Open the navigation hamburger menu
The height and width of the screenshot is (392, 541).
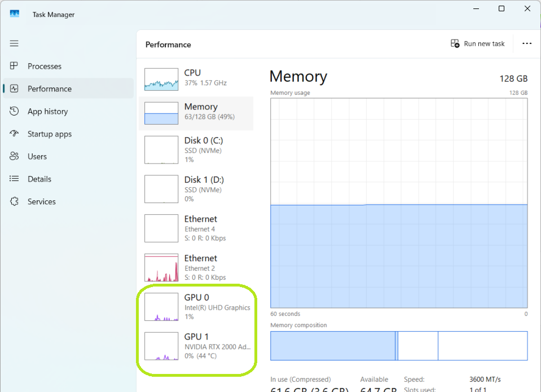(14, 43)
